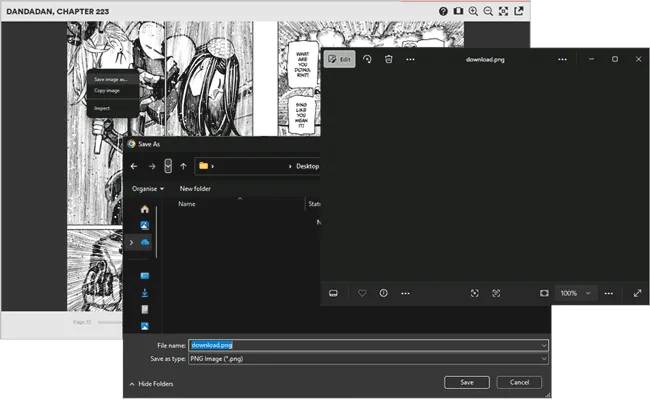This screenshot has height=418, width=650.
Task: Zoom in on the manga page
Action: 473,11
